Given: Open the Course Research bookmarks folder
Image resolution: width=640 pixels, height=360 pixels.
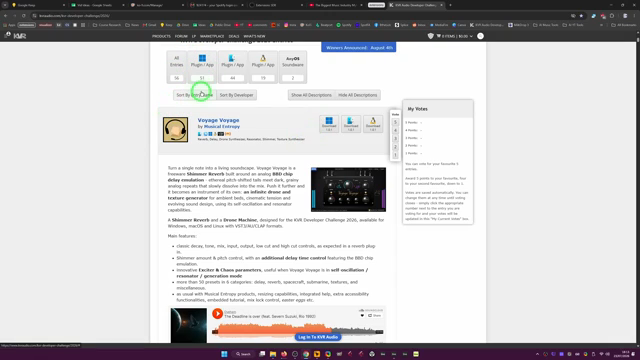Looking at the screenshot, I should point(107,25).
